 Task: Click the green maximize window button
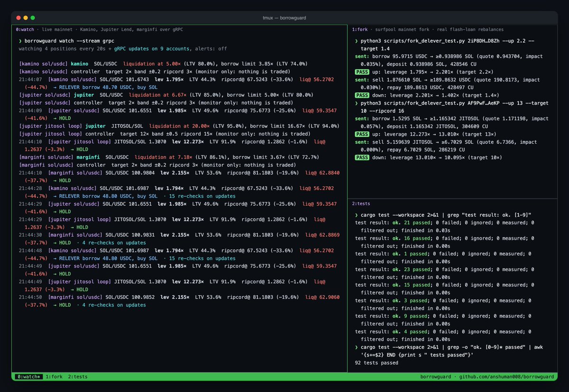tap(33, 18)
